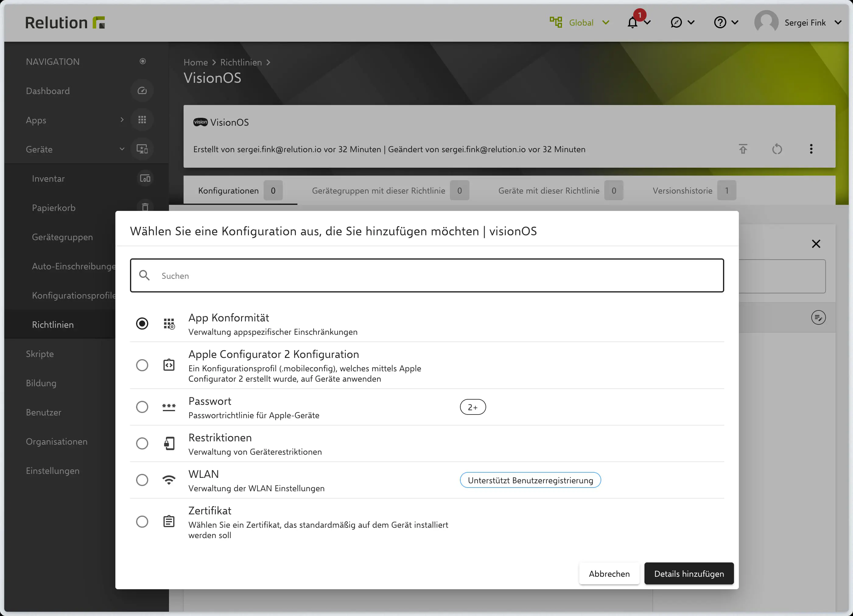Expand the Sergei Fink user menu

(x=805, y=23)
